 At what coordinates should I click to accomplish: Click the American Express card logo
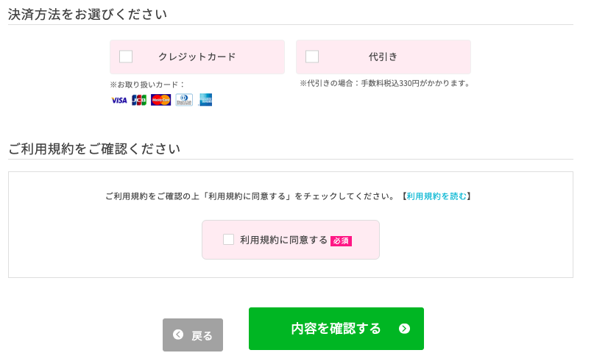[205, 100]
